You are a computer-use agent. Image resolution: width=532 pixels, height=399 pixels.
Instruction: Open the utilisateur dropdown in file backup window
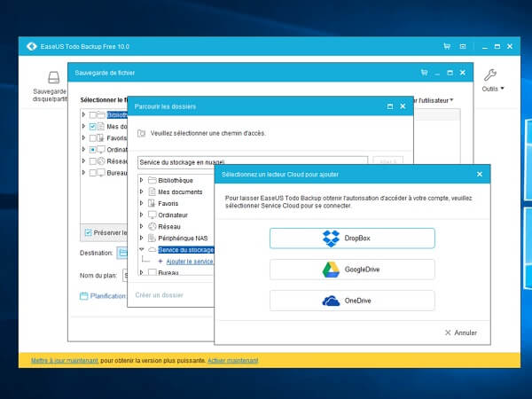click(434, 100)
